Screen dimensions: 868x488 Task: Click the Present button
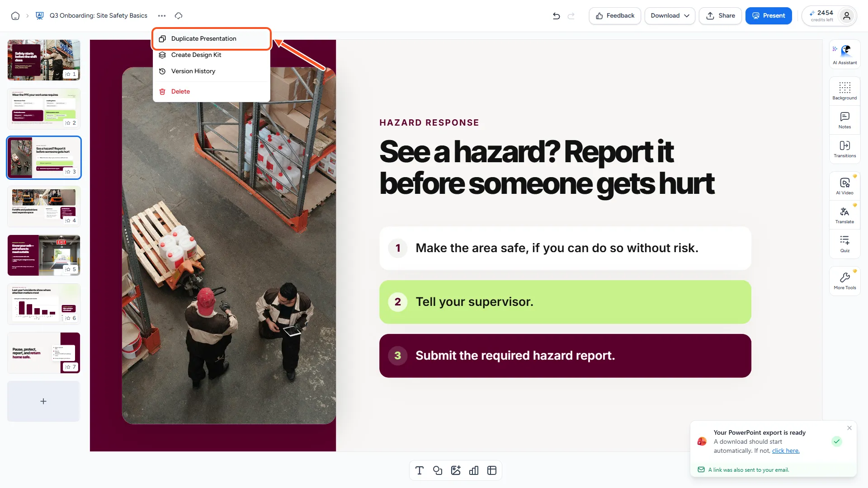[768, 16]
